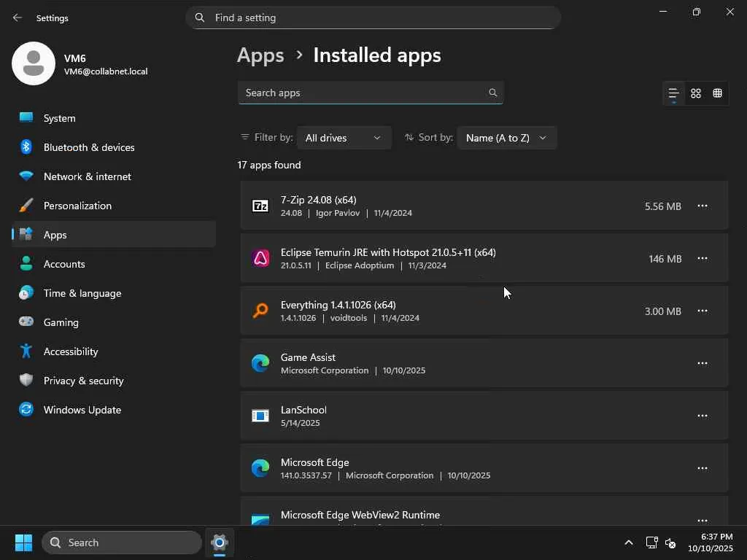Switch to list view layout icon
747x560 pixels.
point(673,93)
